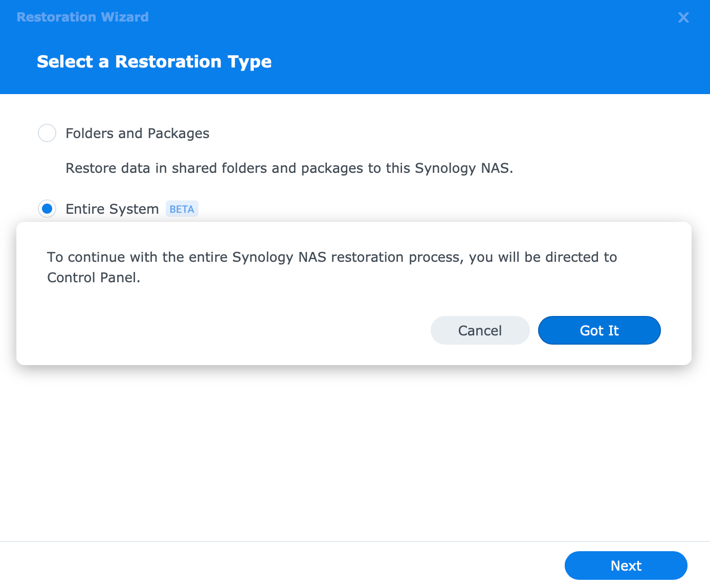Click the "Select a Restoration Type" heading

click(x=154, y=62)
